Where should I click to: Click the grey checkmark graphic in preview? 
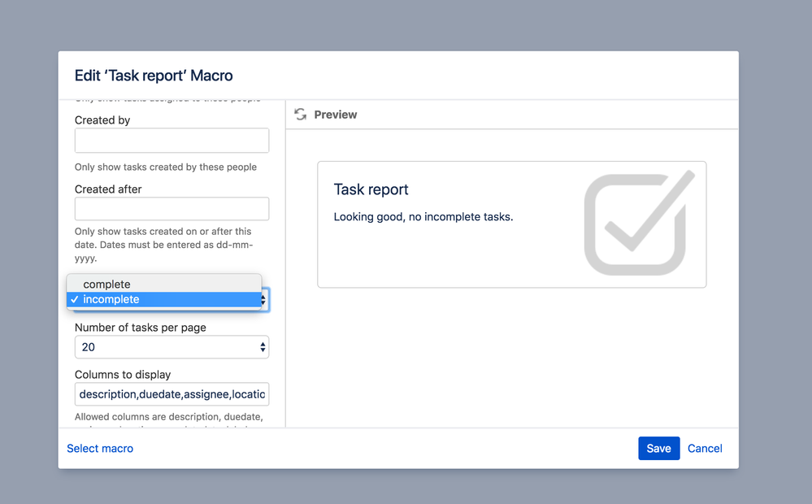pos(640,224)
